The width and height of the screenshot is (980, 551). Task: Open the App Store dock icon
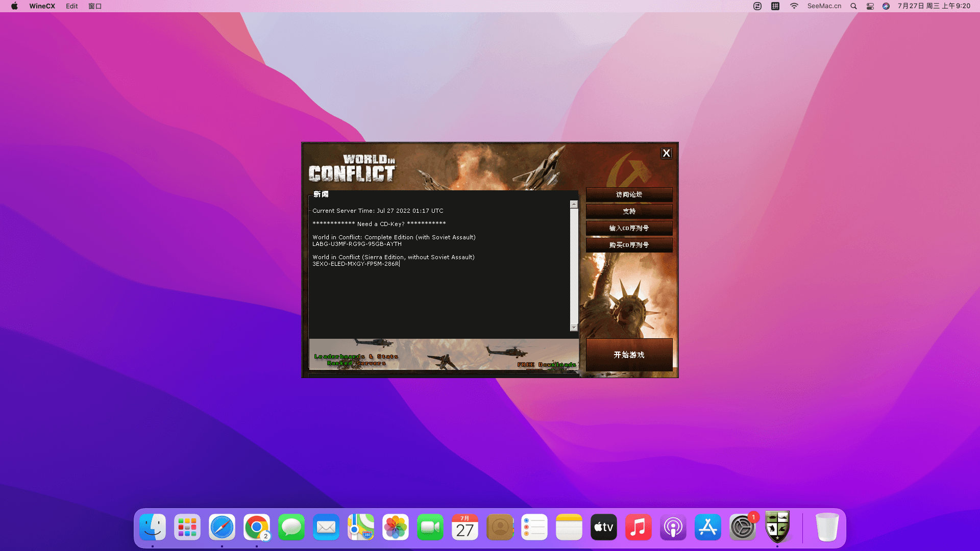708,527
